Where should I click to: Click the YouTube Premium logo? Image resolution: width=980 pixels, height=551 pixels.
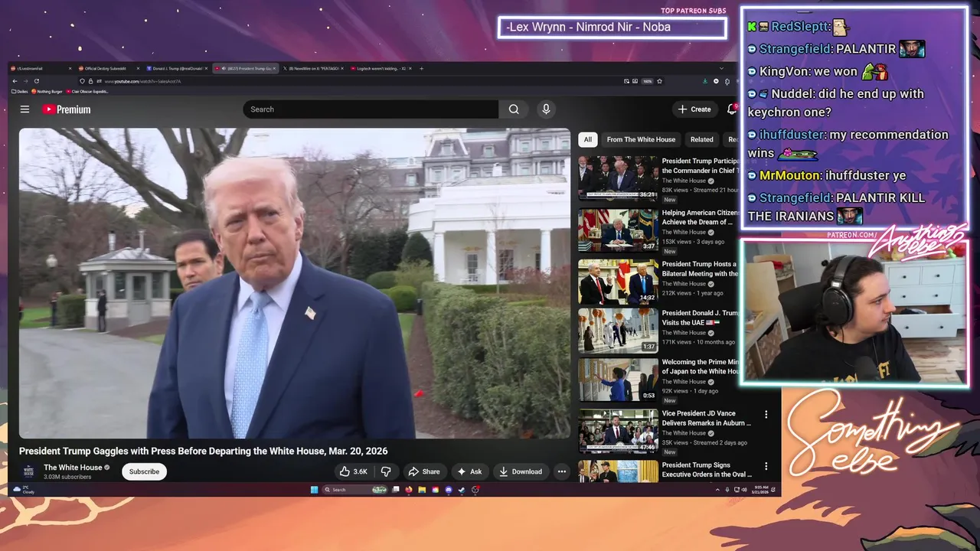[67, 109]
